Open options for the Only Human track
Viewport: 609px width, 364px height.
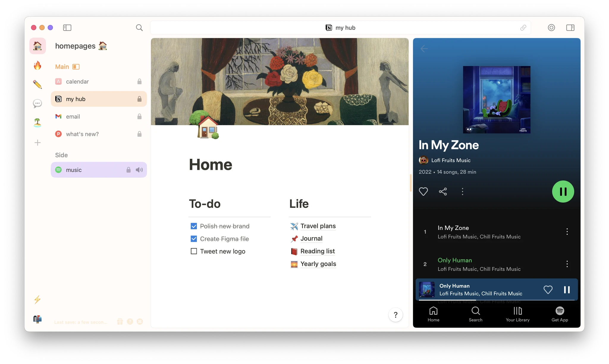pos(567,264)
